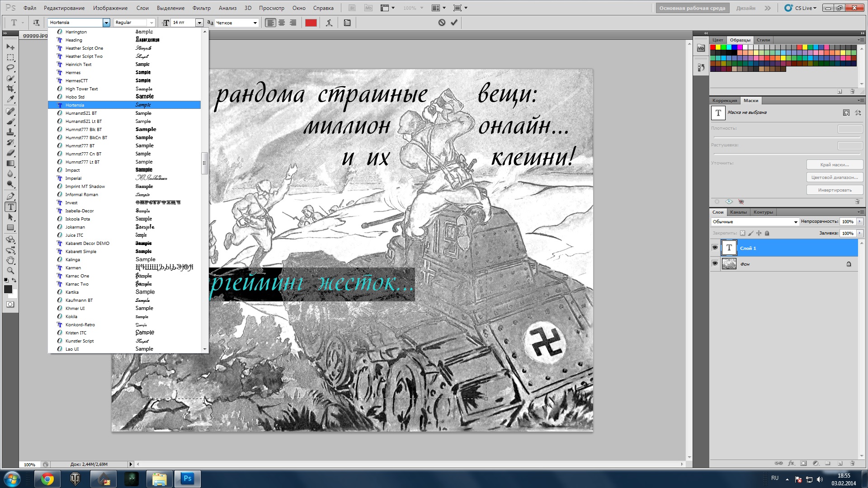Open the character and paragraph panel toggle
The height and width of the screenshot is (488, 868).
point(347,23)
